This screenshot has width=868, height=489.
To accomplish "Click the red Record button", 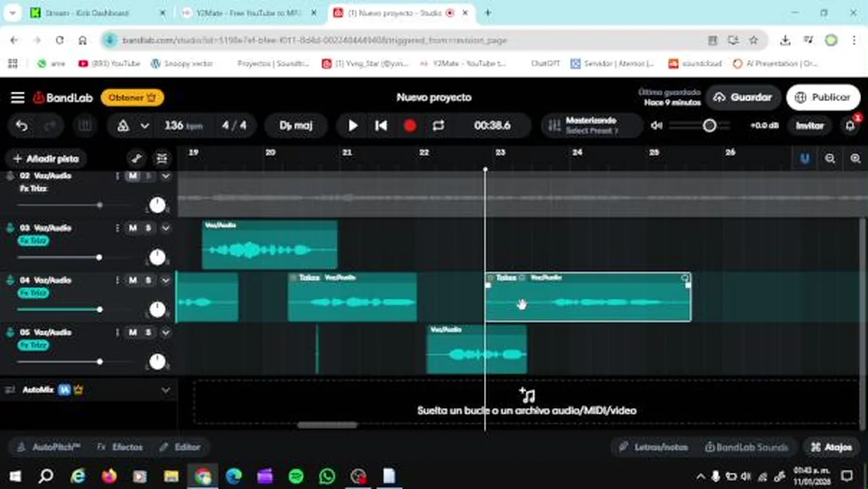I will pos(410,126).
